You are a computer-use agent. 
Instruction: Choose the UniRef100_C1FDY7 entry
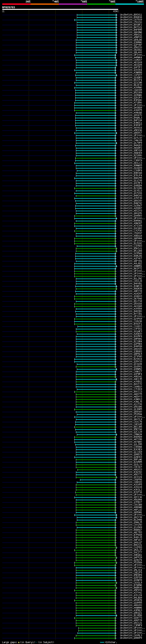coord(131,75)
